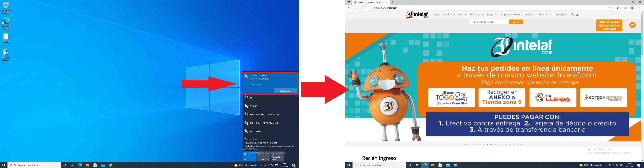Open Configuración de red e Internet
Screen dimensions: 644x168
261,143
